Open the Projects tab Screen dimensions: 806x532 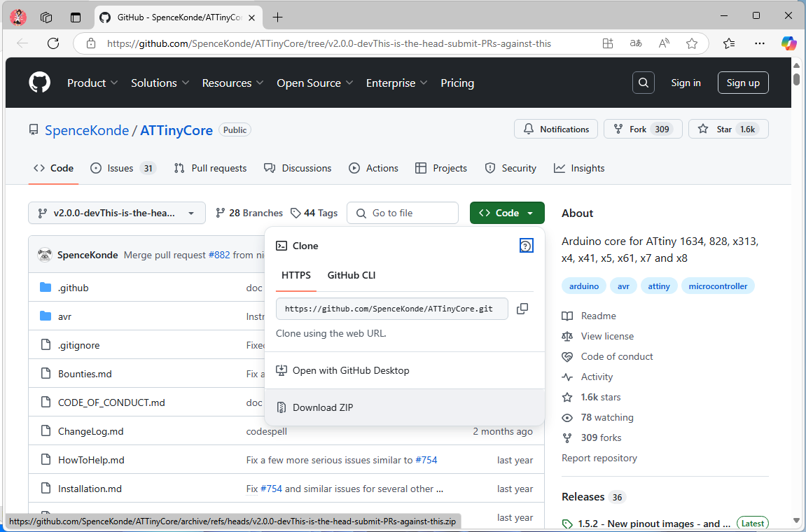(441, 168)
